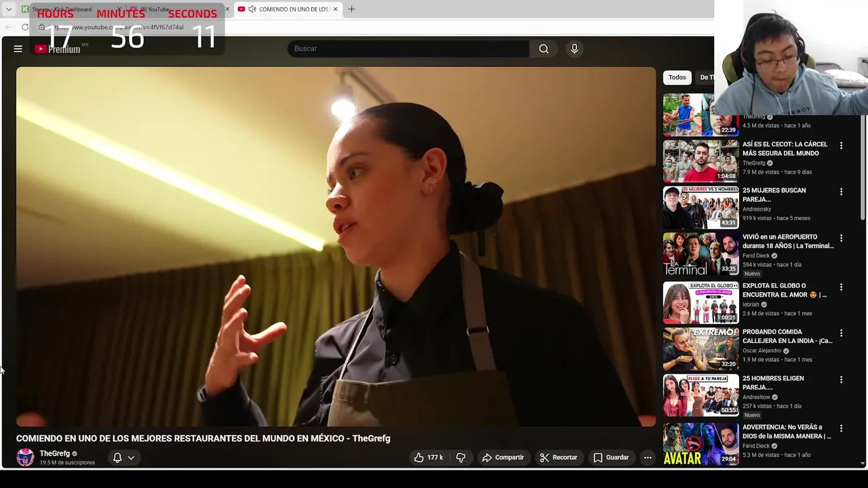This screenshot has height=488, width=868.
Task: Open the AVATAR video thumbnail
Action: click(701, 444)
